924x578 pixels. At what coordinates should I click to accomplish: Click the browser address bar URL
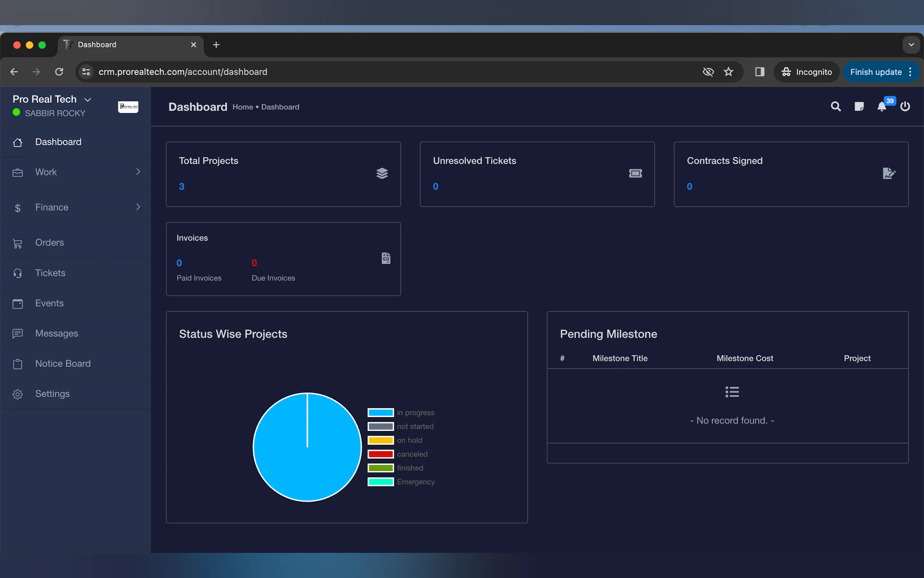183,72
